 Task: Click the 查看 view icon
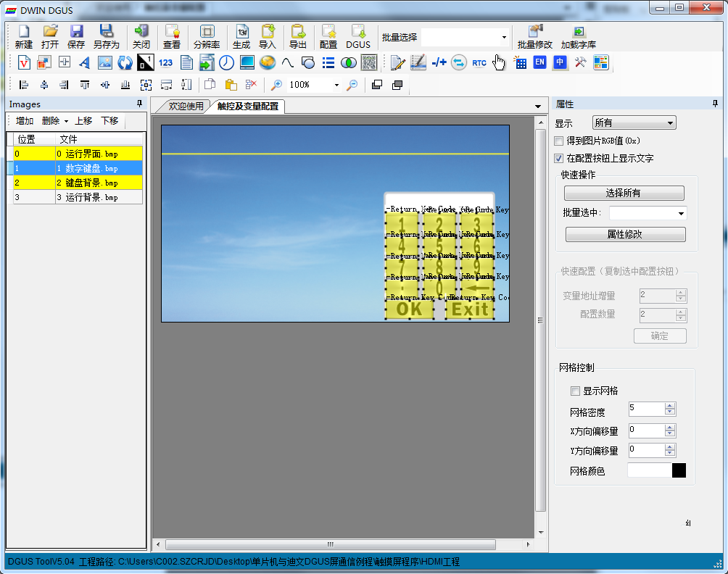[x=172, y=37]
